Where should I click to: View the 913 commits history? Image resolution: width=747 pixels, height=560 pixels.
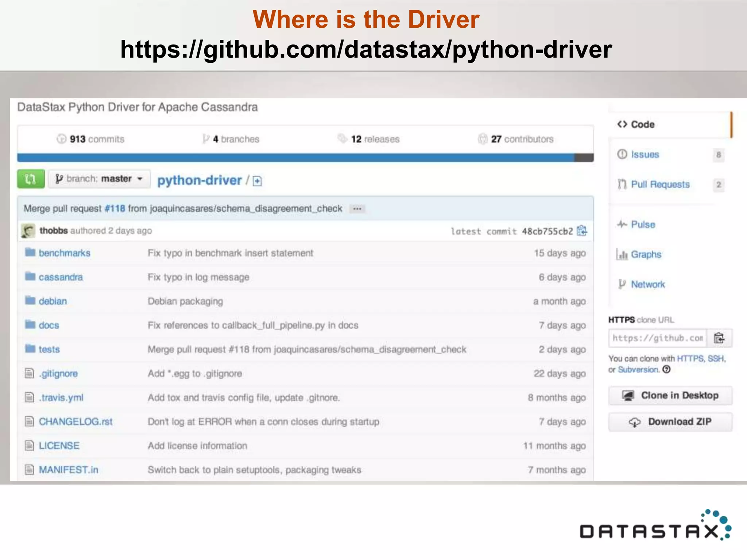91,139
